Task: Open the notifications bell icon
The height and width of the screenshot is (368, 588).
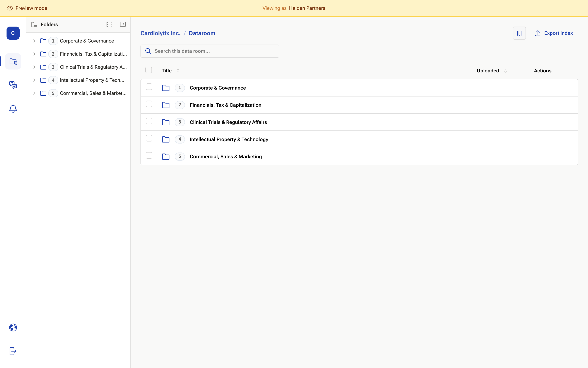Action: [x=13, y=109]
